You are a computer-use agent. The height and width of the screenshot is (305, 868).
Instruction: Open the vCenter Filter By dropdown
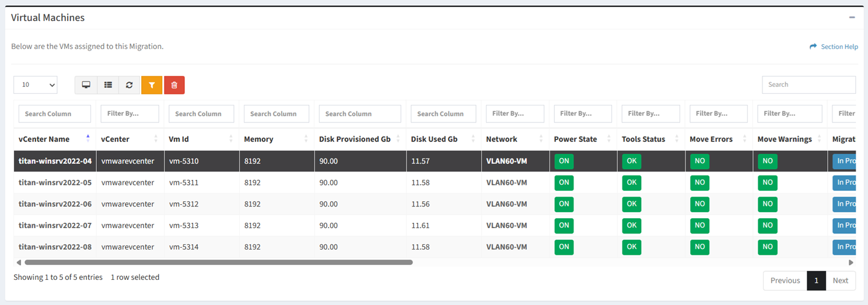tap(129, 114)
